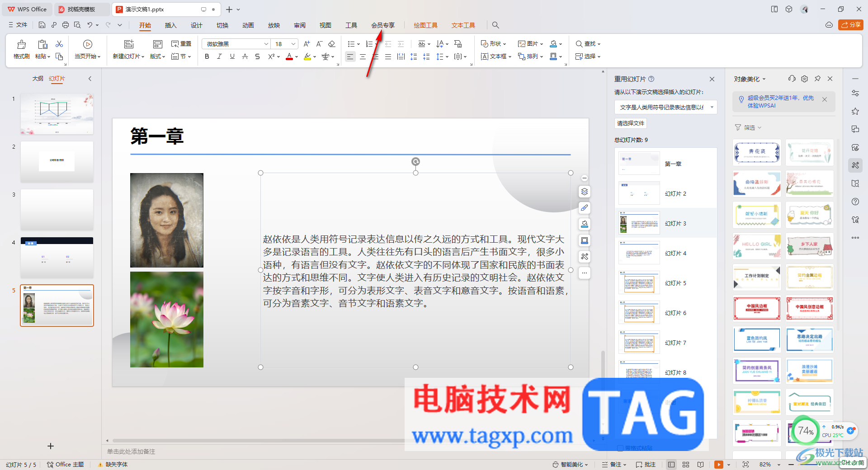Open the layers icon beside the text box
Image resolution: width=868 pixels, height=470 pixels.
coord(585,192)
